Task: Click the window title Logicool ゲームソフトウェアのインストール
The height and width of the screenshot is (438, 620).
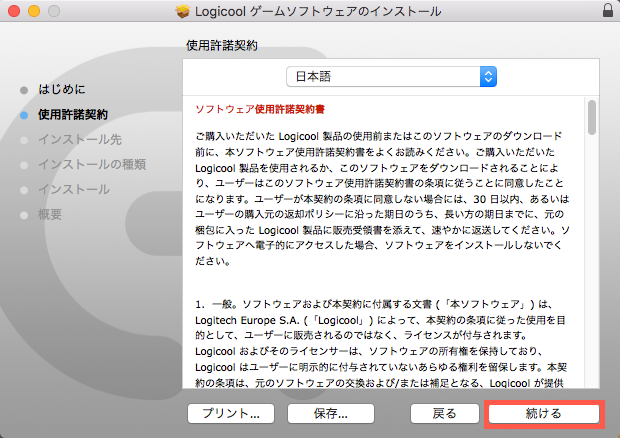Action: (318, 11)
